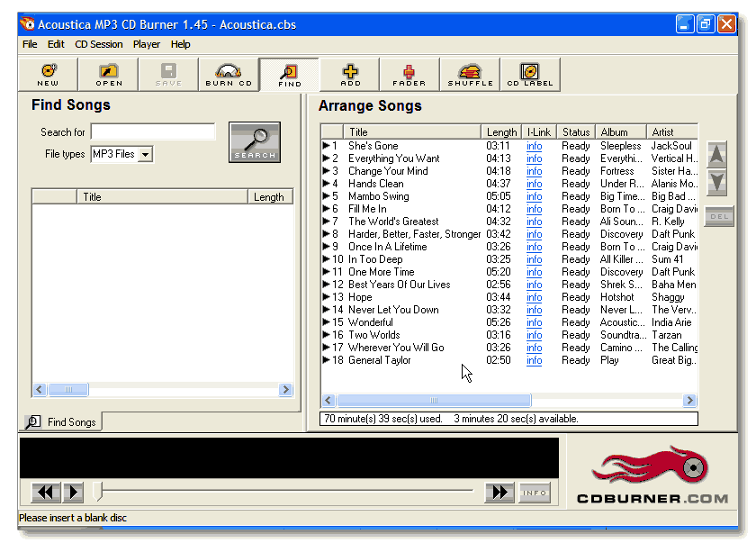Select the song Wherever You Will Go
The height and width of the screenshot is (543, 756).
click(396, 348)
